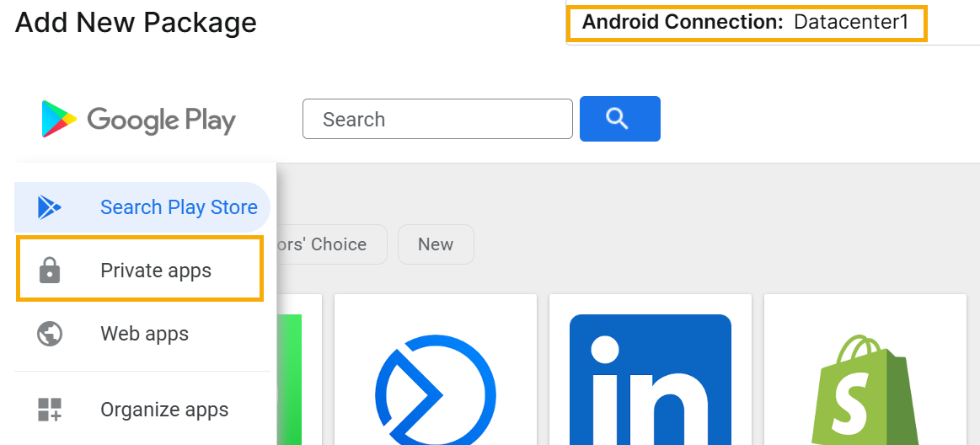Screen dimensions: 980x445
Task: Click the Web apps globe icon
Action: 50,334
